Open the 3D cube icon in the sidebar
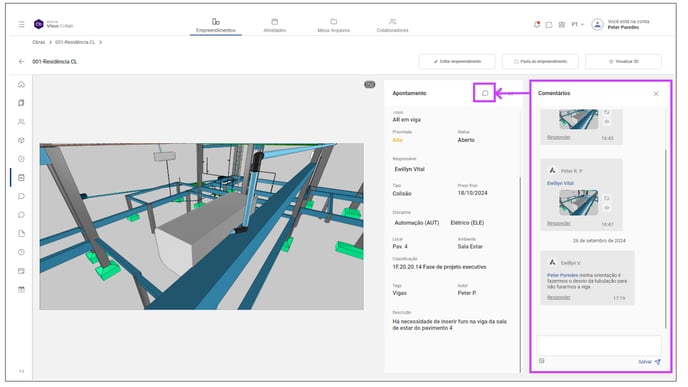This screenshot has height=387, width=688. [21, 140]
